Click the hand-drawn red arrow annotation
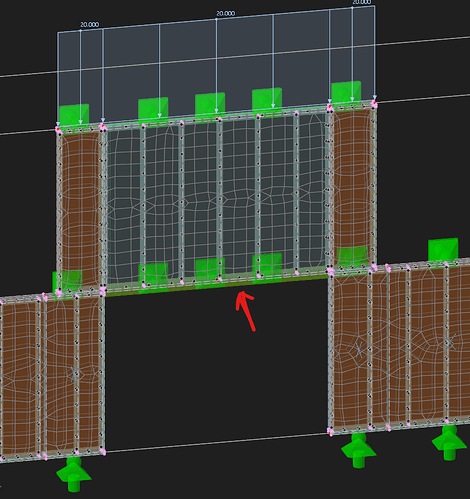 tap(246, 311)
